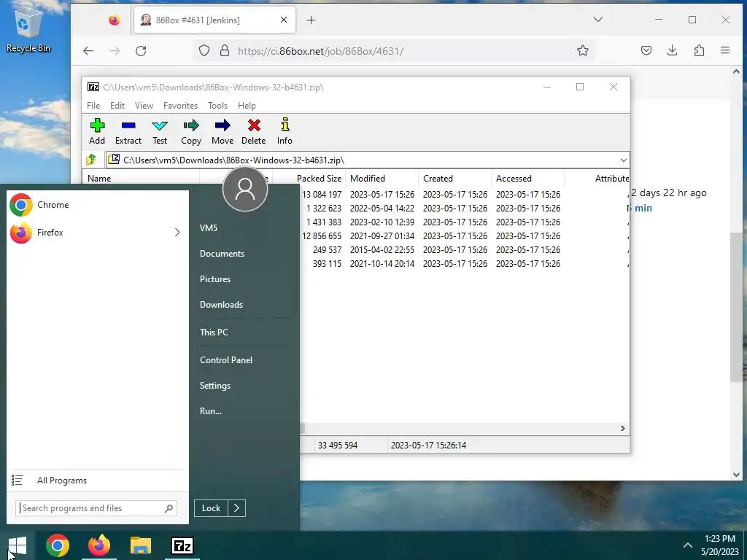Screen dimensions: 747x560
Task: Open the Edit menu in 7-Zip
Action: coord(117,106)
